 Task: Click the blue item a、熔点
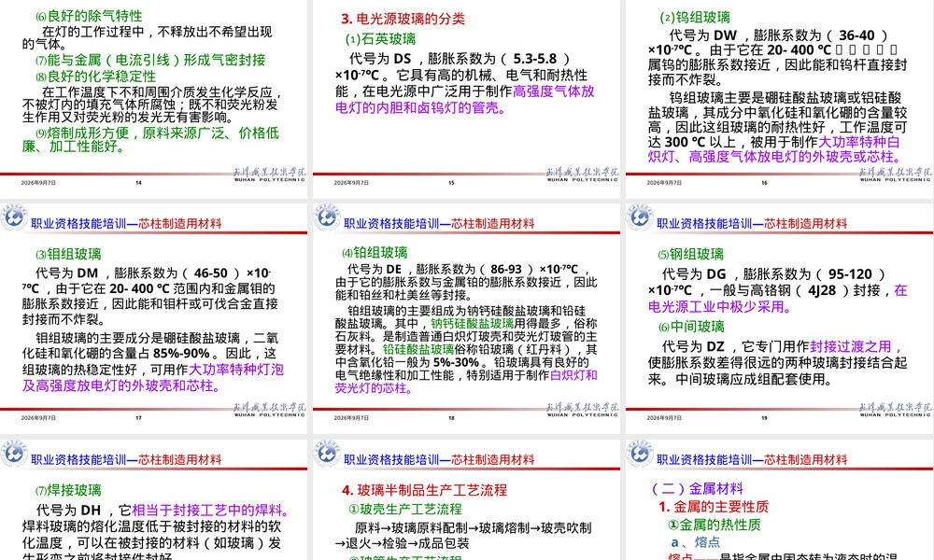tap(695, 542)
